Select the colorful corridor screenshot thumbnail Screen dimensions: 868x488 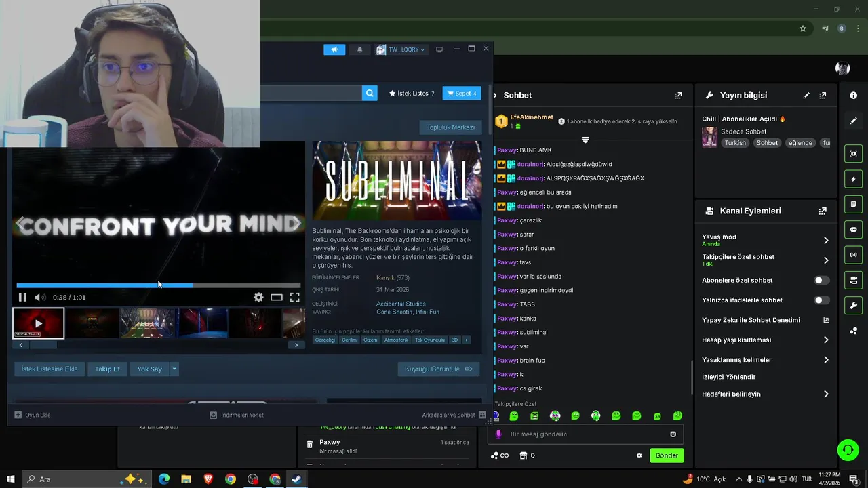click(148, 323)
